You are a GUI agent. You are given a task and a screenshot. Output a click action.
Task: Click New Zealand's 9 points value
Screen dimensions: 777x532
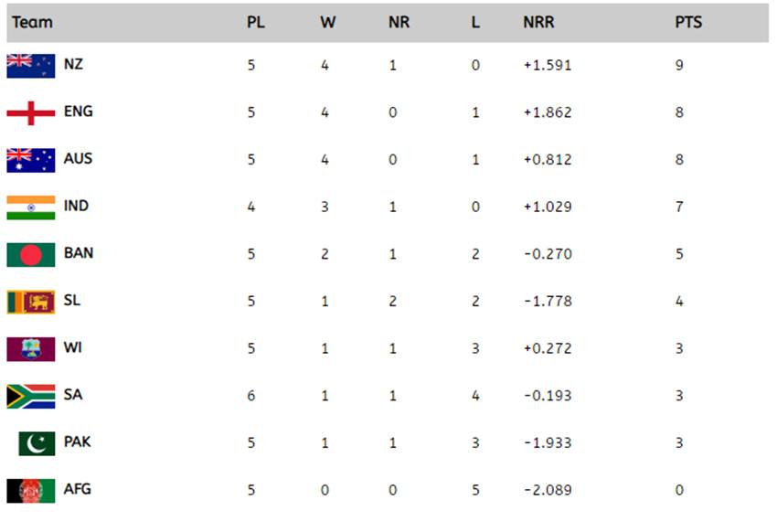679,66
